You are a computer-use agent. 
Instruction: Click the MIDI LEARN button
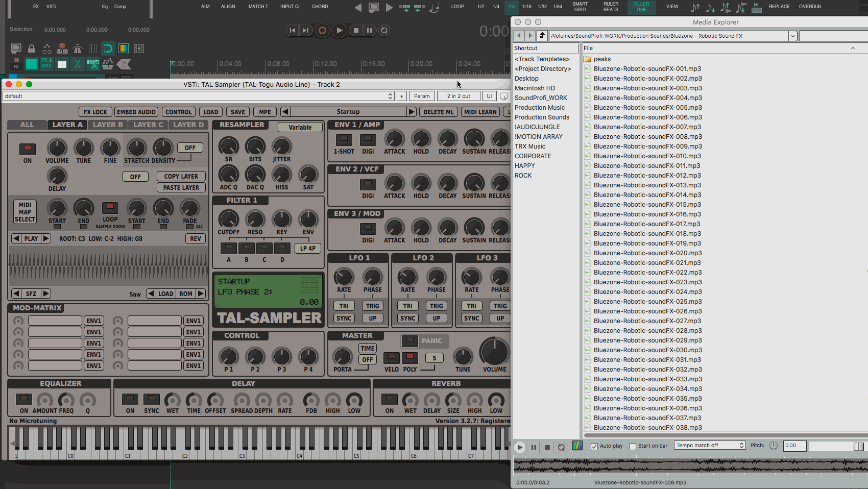tap(480, 112)
